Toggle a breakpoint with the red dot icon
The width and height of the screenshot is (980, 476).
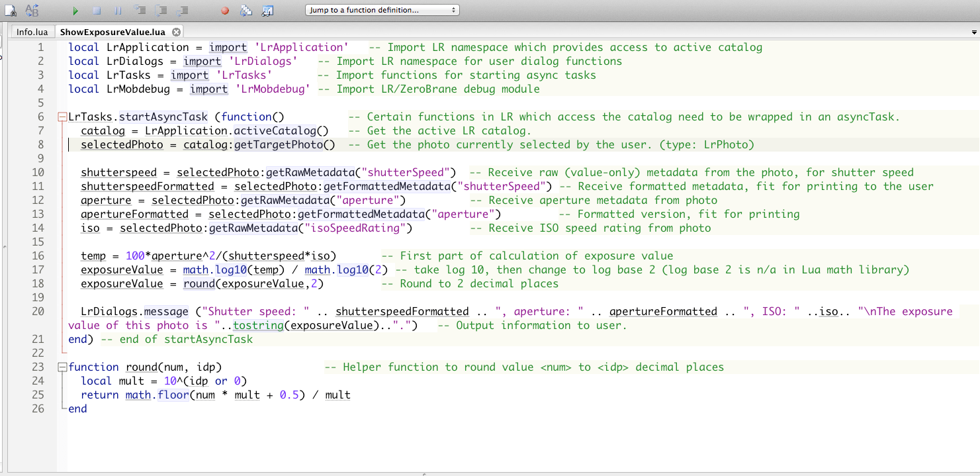(x=225, y=11)
